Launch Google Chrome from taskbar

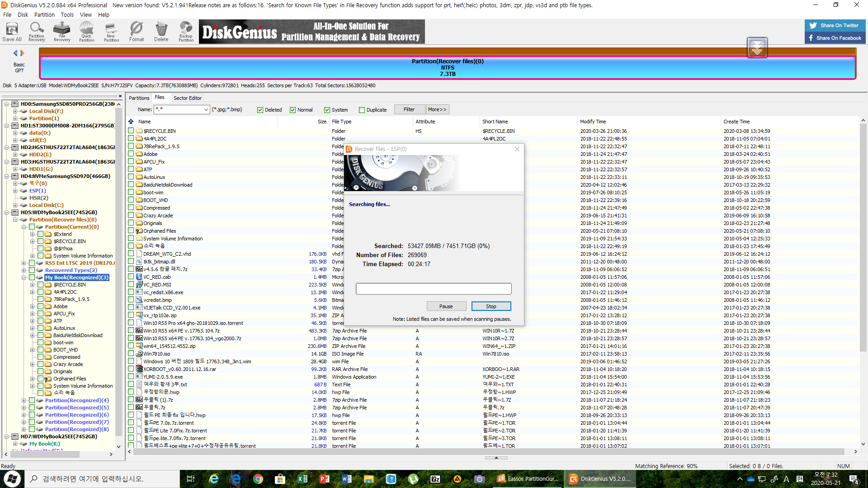pos(258,479)
